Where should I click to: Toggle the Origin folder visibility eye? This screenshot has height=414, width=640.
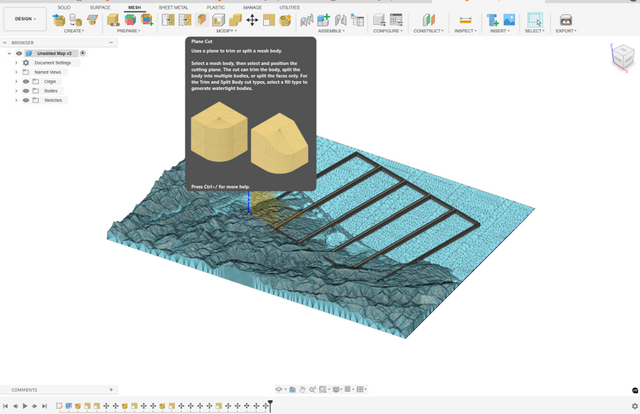click(x=26, y=81)
